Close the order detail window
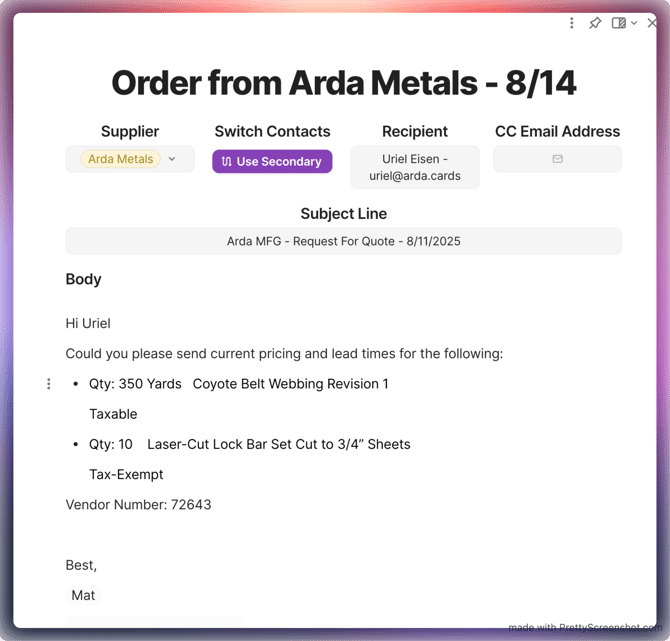 (x=653, y=23)
